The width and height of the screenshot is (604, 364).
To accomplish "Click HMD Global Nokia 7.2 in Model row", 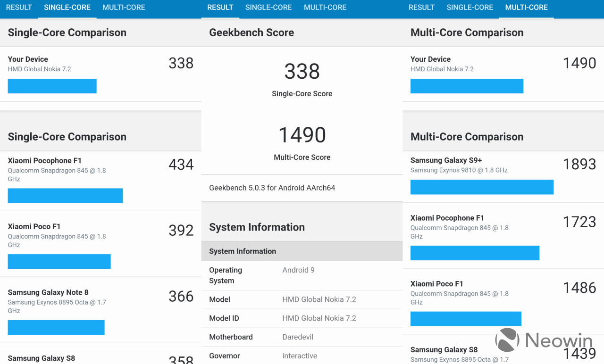I will tap(319, 299).
